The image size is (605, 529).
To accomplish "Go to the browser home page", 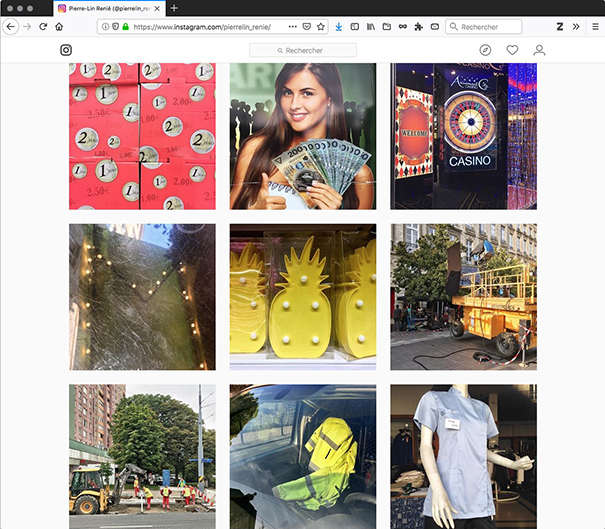I will tap(60, 26).
